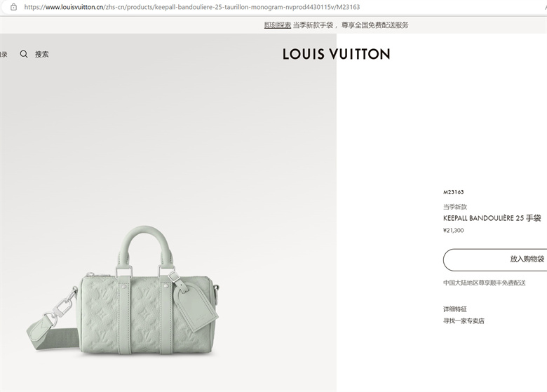
Task: Click the 当季新款手袋 free shipping banner text
Action: (x=351, y=25)
